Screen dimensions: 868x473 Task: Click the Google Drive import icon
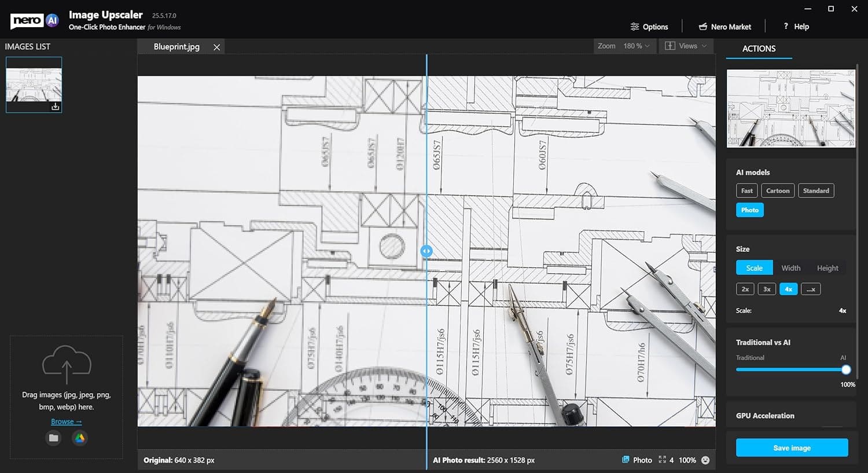pos(80,438)
